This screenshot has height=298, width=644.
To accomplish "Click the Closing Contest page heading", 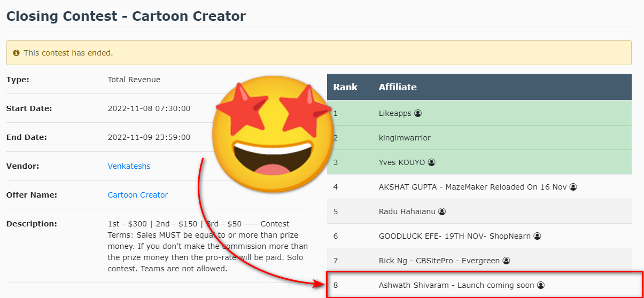I will point(126,16).
